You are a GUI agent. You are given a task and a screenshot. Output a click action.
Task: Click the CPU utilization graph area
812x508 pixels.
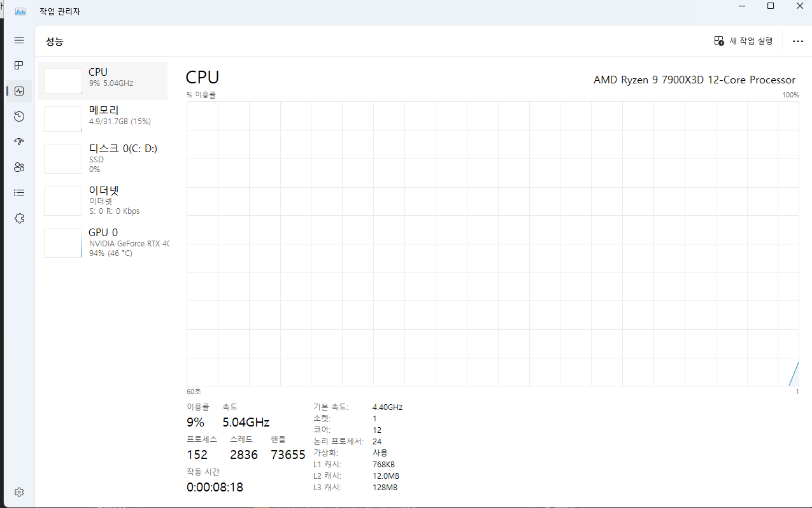click(492, 244)
